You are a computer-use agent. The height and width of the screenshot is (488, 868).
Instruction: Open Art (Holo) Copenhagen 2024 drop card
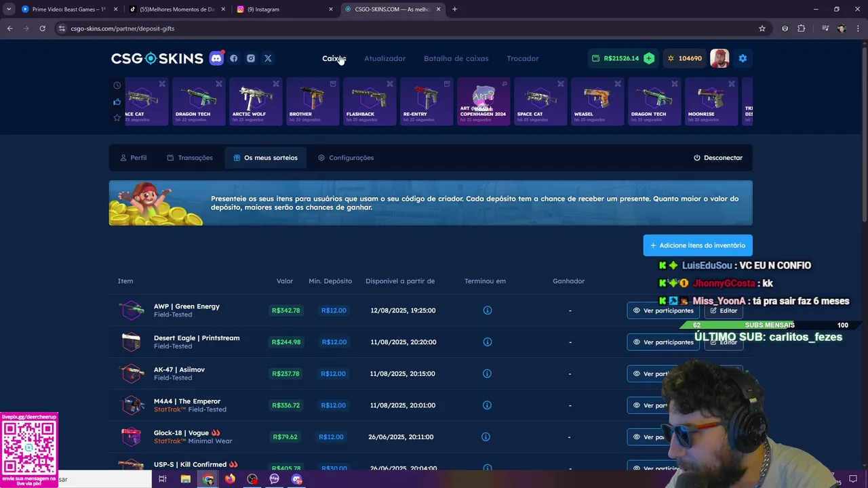484,102
